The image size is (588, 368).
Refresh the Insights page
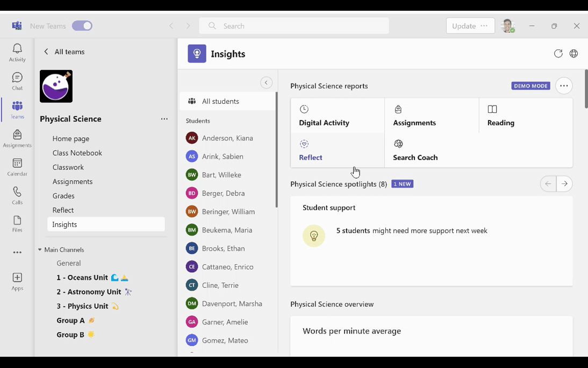click(558, 54)
